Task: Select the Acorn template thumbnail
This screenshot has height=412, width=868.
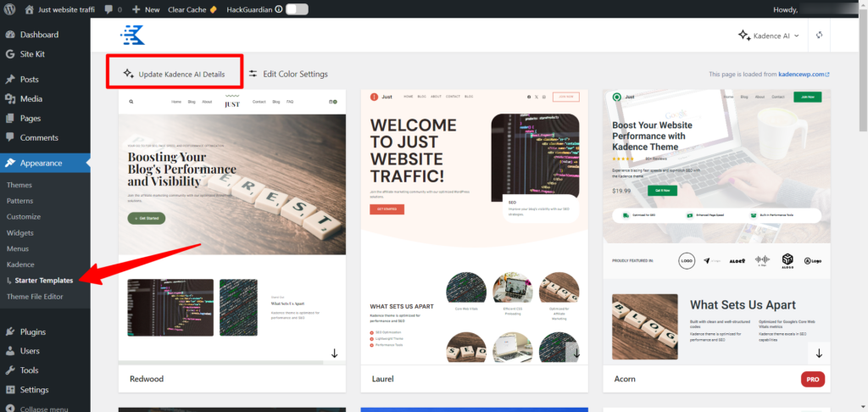Action: click(x=716, y=227)
